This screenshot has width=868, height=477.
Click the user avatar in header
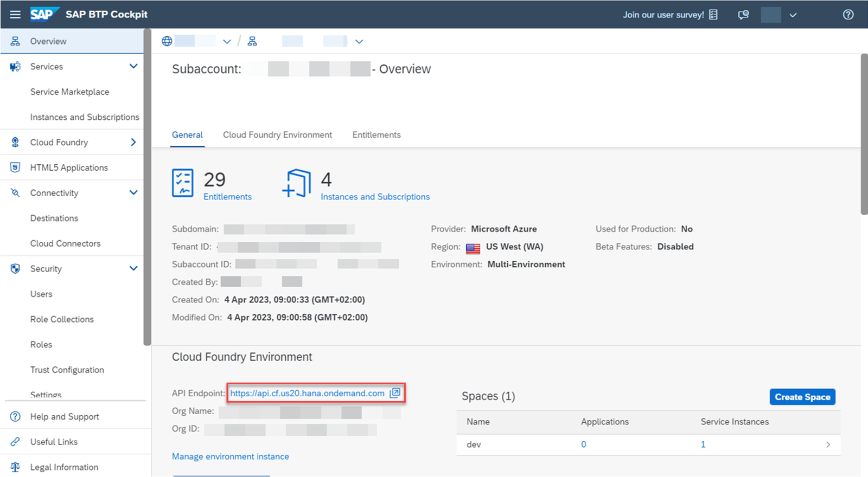[771, 15]
